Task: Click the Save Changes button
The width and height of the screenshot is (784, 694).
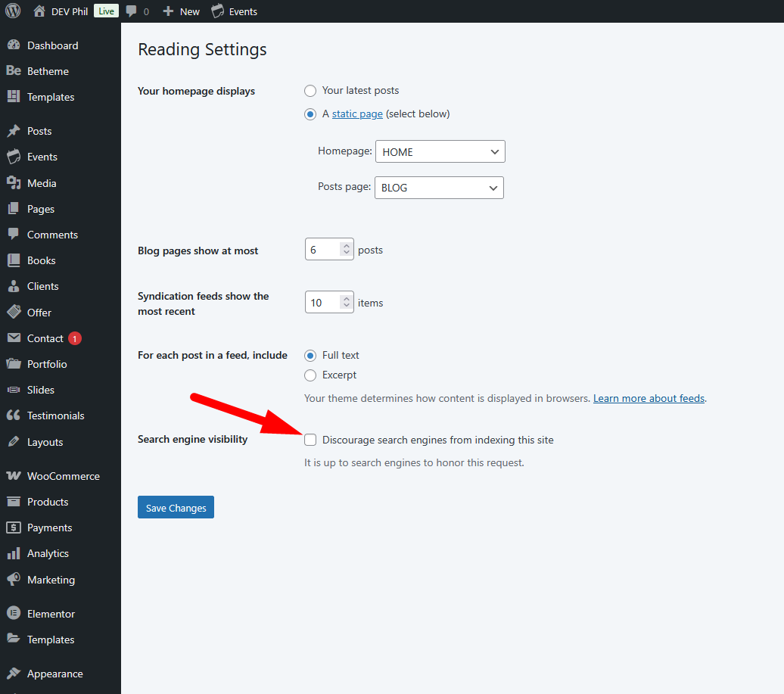Action: click(176, 508)
